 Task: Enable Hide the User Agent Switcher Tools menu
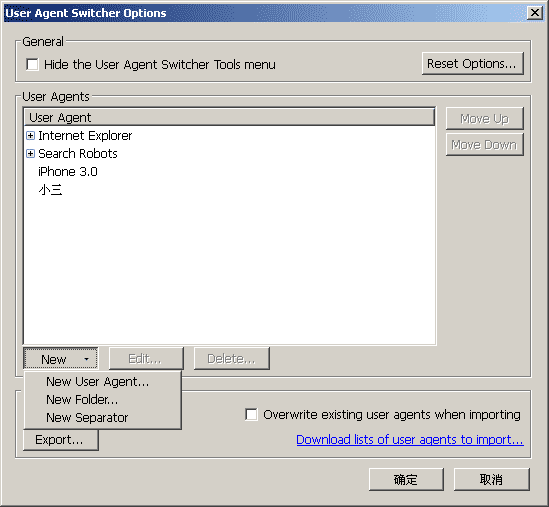tap(32, 64)
